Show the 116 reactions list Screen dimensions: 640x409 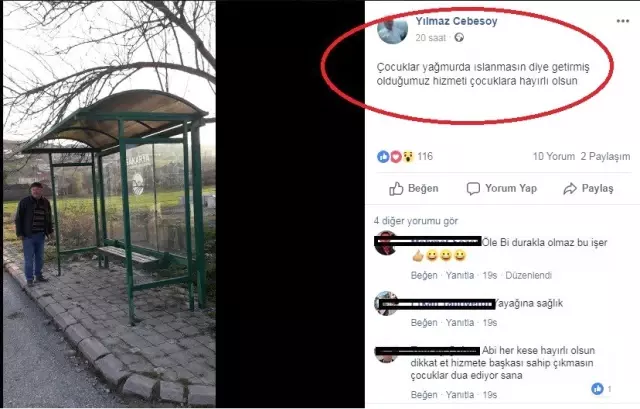coord(425,156)
